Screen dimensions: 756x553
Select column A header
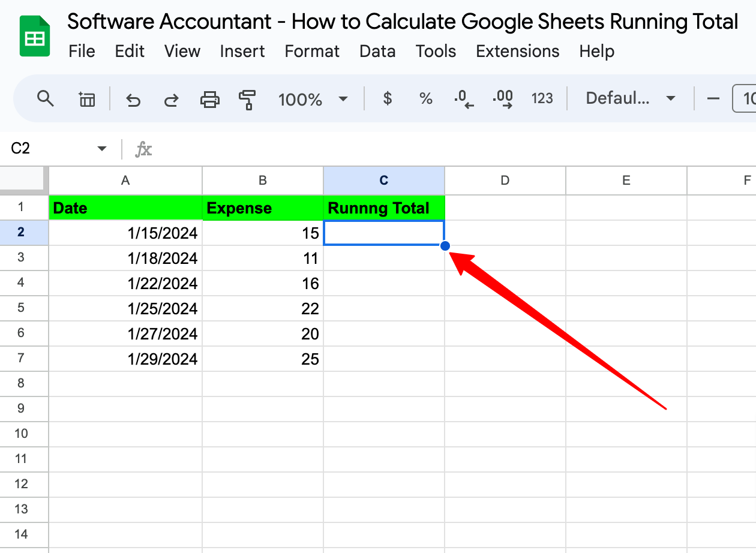125,181
